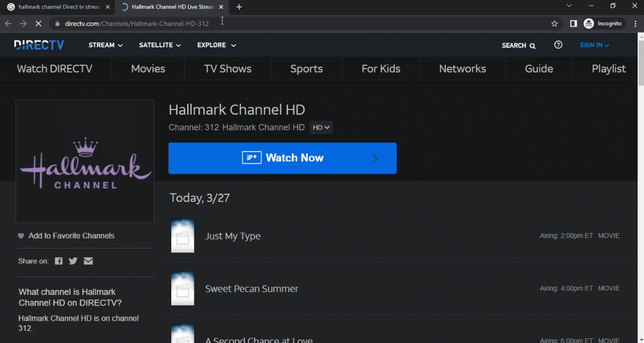Image resolution: width=644 pixels, height=343 pixels.
Task: Bookmark this page with star icon
Action: pos(555,24)
